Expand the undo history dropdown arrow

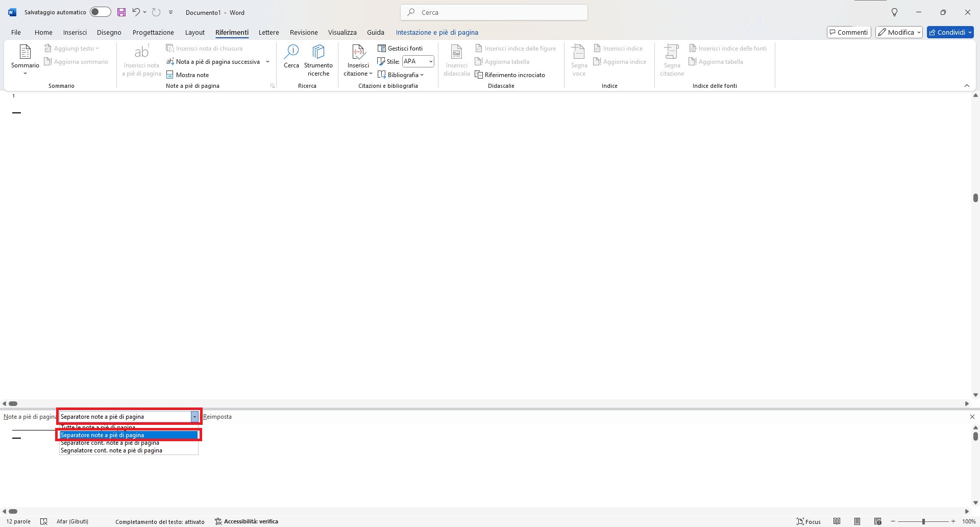point(145,12)
